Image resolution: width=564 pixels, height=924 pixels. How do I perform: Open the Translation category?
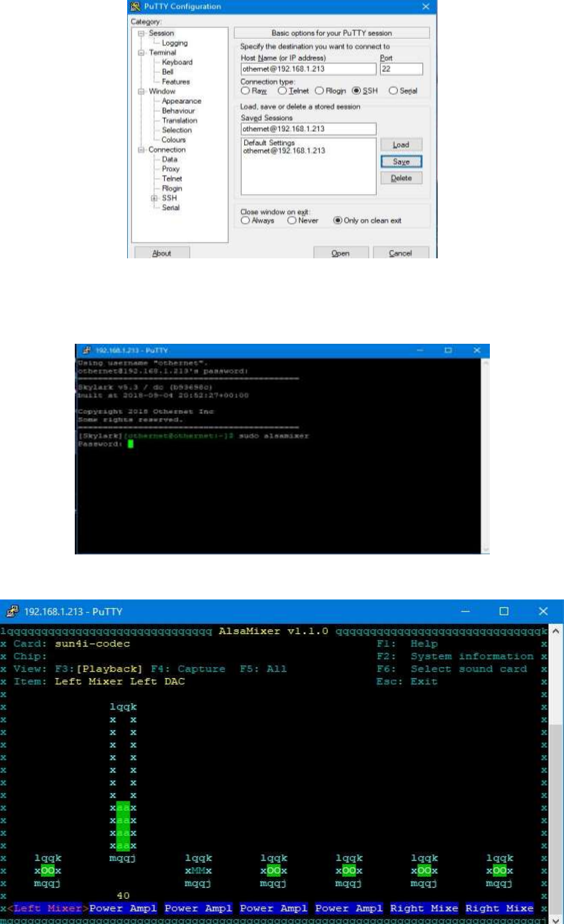(179, 121)
